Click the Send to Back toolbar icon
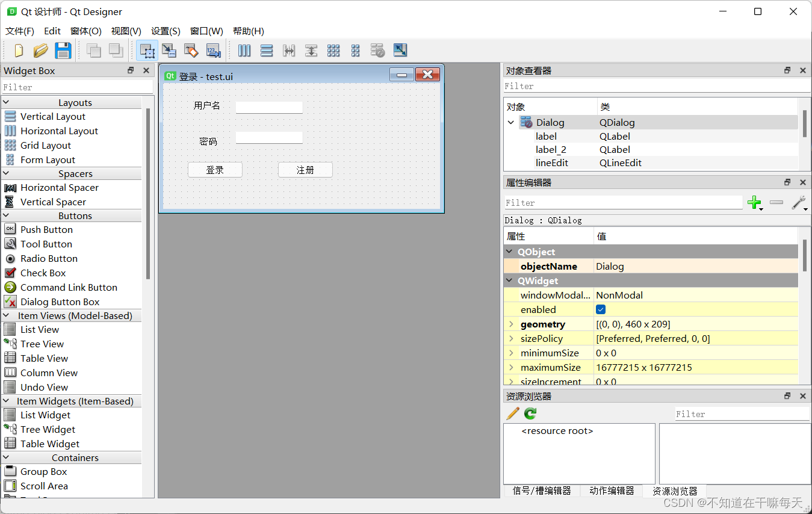 click(x=94, y=51)
